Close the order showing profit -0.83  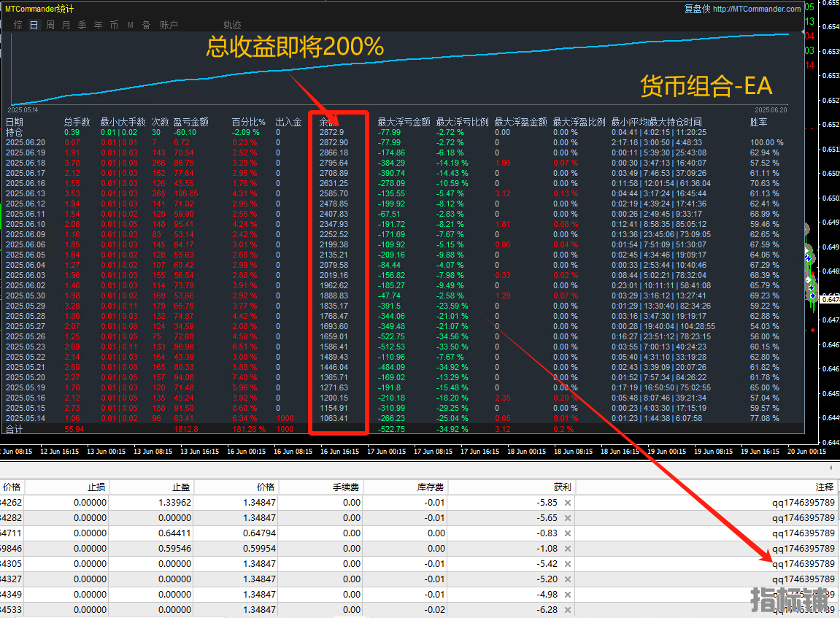click(x=567, y=533)
